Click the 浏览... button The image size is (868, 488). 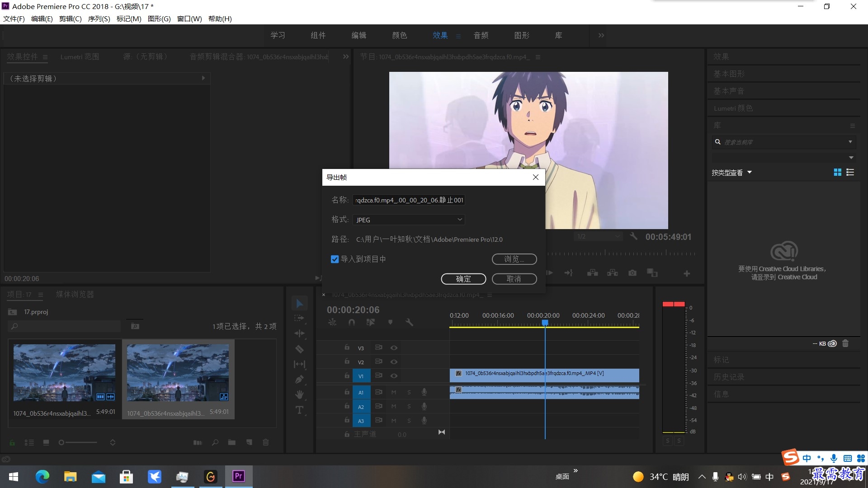514,259
